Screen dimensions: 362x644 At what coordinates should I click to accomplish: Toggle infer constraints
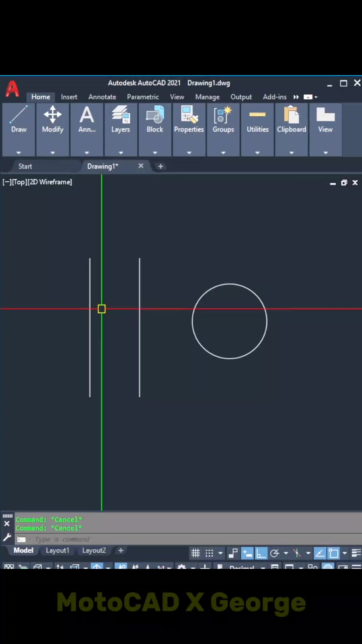coord(233,553)
